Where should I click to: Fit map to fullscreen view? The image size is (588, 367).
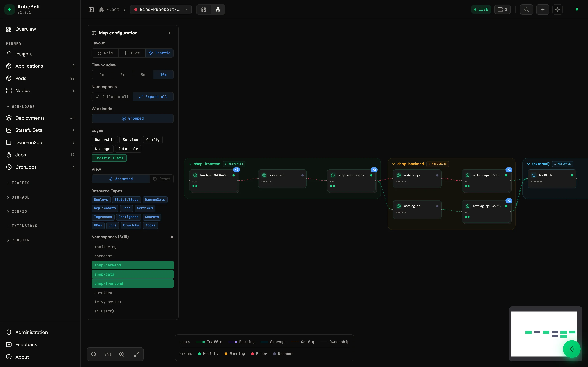tap(137, 354)
